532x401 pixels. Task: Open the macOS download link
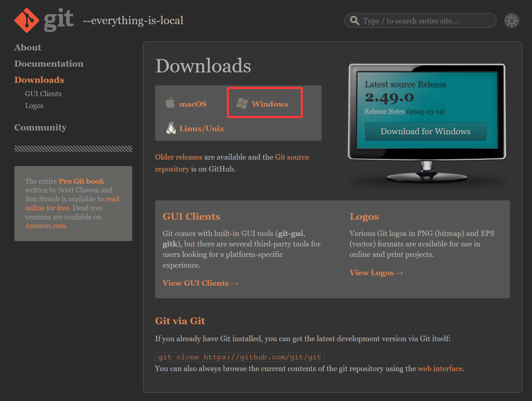193,104
